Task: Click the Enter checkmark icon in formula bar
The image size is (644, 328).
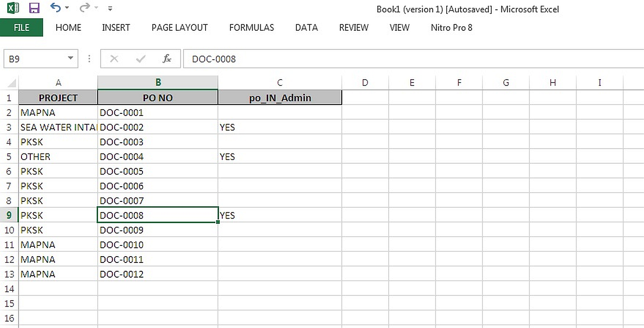Action: (140, 59)
